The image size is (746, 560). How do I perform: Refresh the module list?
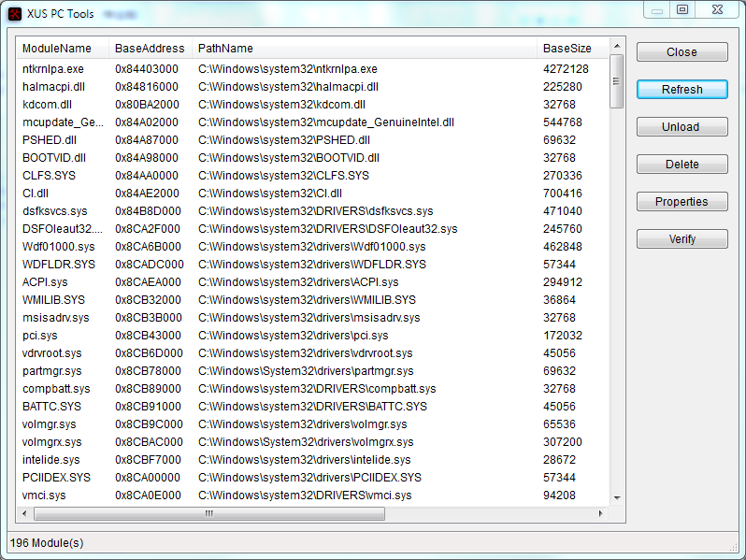tap(681, 90)
